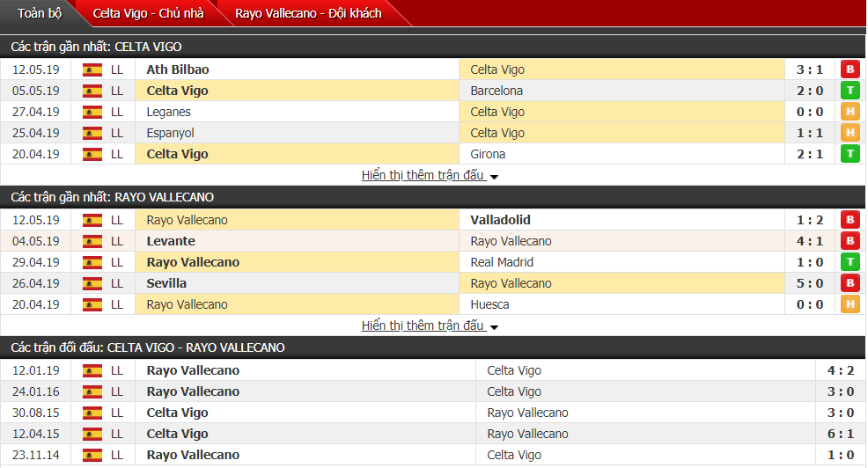Click score 4 : 1 of Levante match
The width and height of the screenshot is (868, 468).
(810, 241)
